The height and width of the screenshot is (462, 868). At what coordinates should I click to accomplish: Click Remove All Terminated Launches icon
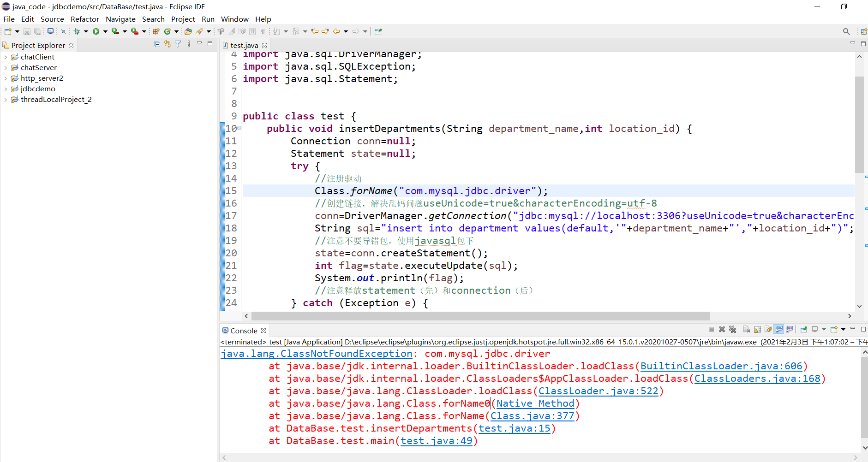tap(732, 329)
